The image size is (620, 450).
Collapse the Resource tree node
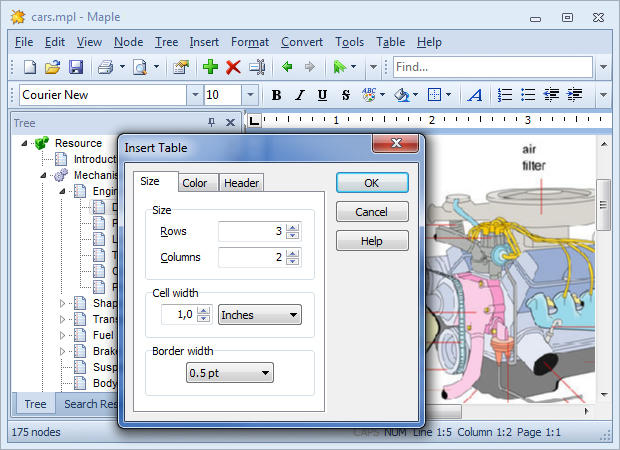[x=24, y=143]
